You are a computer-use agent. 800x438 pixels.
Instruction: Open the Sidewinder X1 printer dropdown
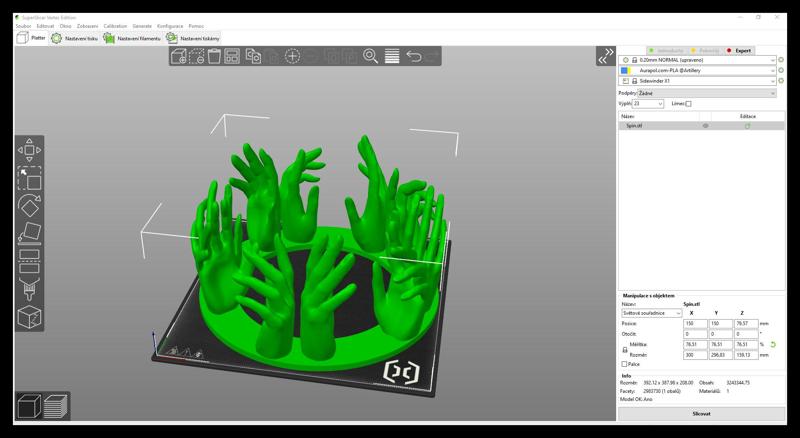tap(697, 81)
